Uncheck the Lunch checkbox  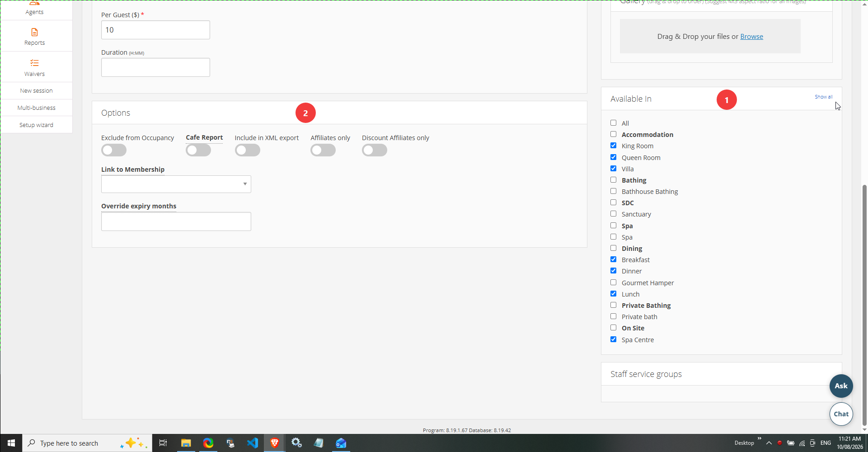[613, 294]
